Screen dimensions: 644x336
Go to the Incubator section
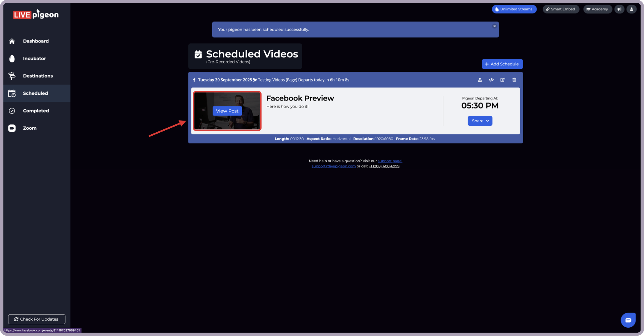[37, 59]
